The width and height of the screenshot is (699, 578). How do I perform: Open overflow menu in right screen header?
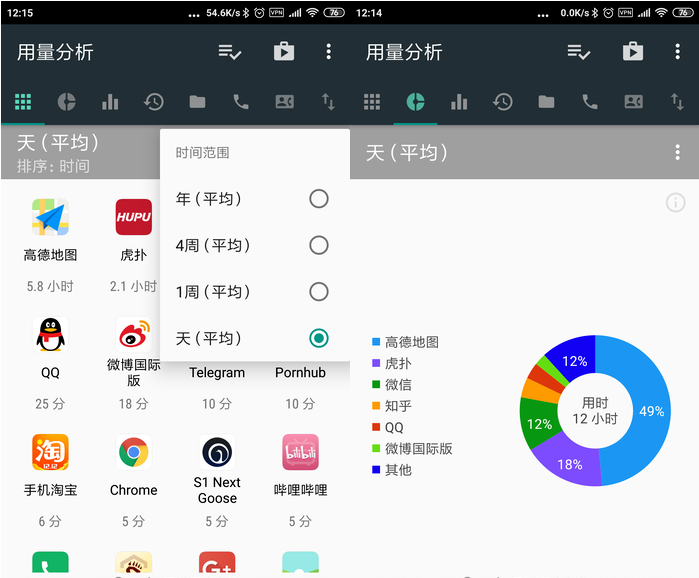tap(678, 52)
